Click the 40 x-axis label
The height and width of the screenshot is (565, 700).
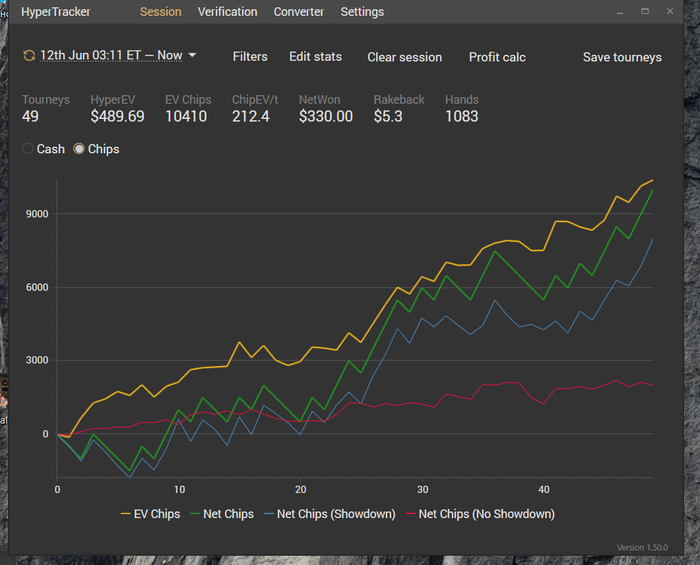[x=544, y=490]
